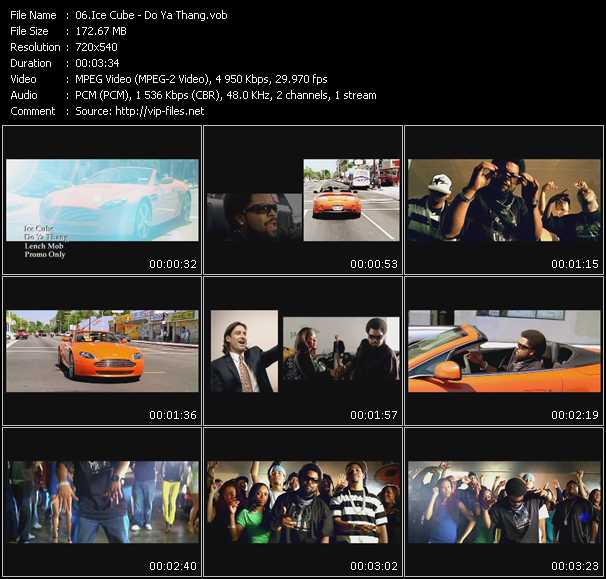Select the split-screen thumbnail showing the orange car's rear
Screen dimensions: 606x579
click(303, 200)
